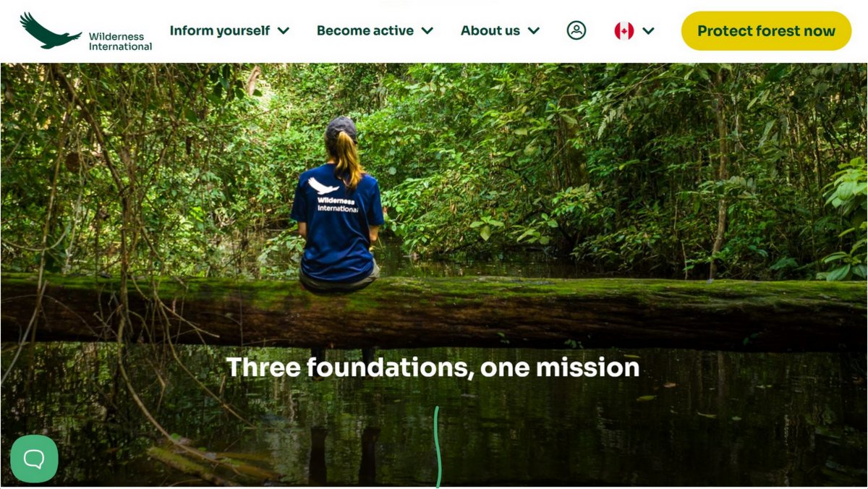Click the eagle logo icon in the header
Screen dimensions: 868x489
tap(50, 30)
